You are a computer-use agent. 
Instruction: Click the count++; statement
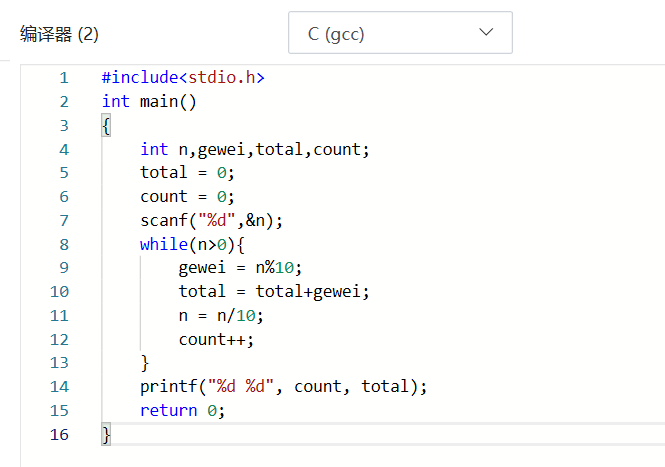pyautogui.click(x=216, y=340)
